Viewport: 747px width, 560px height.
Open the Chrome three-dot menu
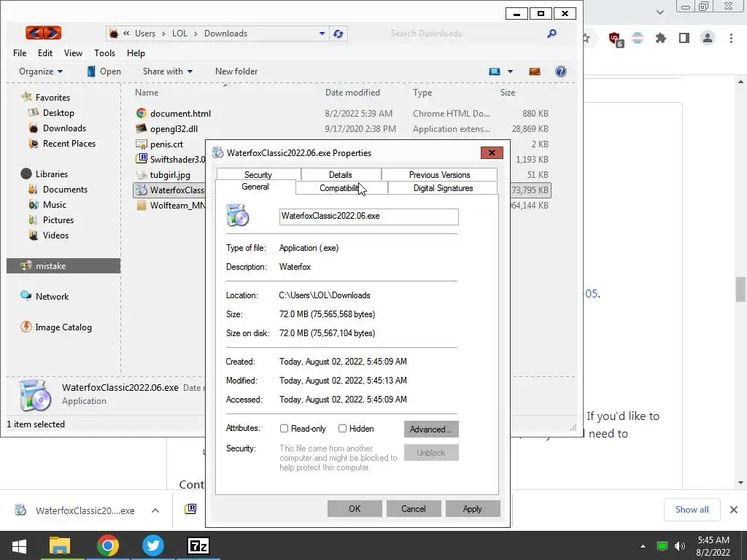click(731, 38)
